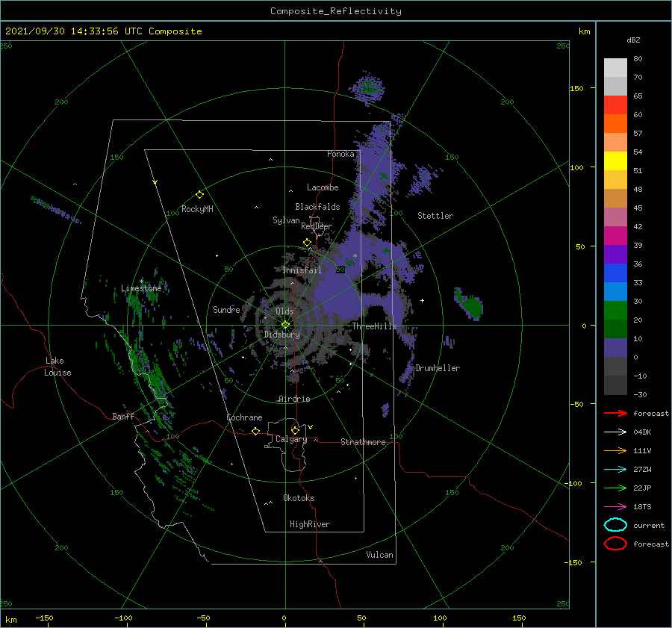
Task: Click the white 04DK arrow in legend
Action: [615, 432]
